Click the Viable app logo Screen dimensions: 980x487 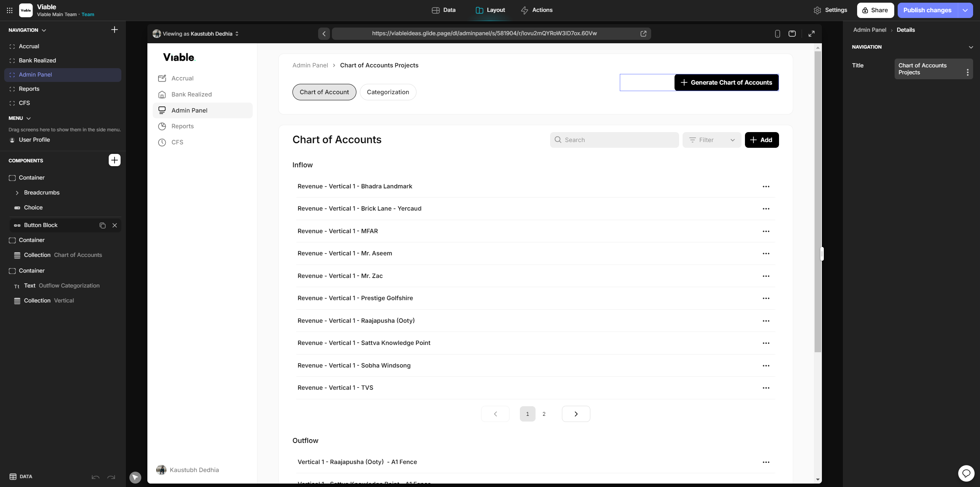pos(26,10)
